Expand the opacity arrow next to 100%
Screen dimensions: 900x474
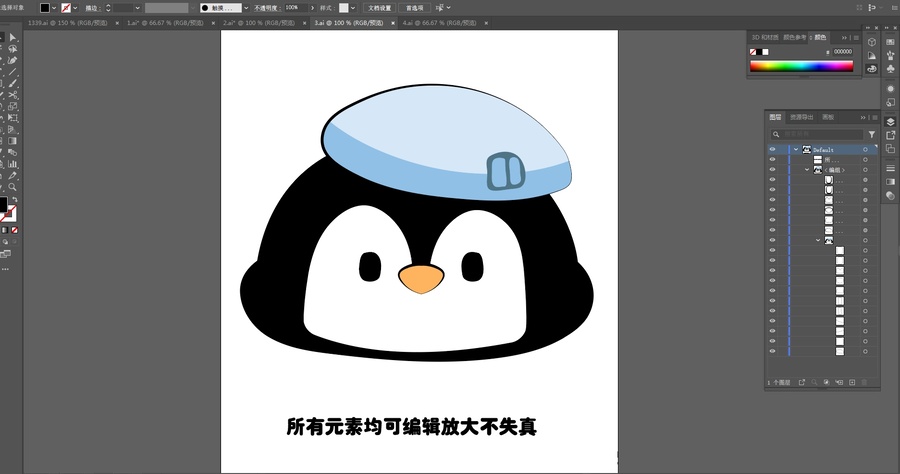pos(312,8)
